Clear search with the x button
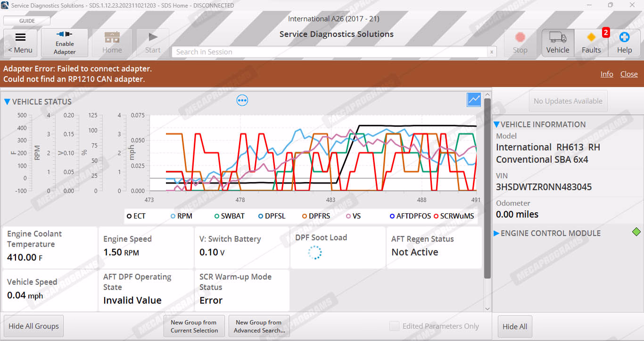 (492, 52)
